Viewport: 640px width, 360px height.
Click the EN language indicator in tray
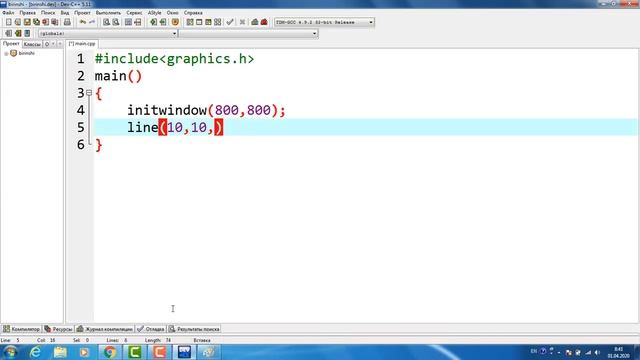(533, 351)
